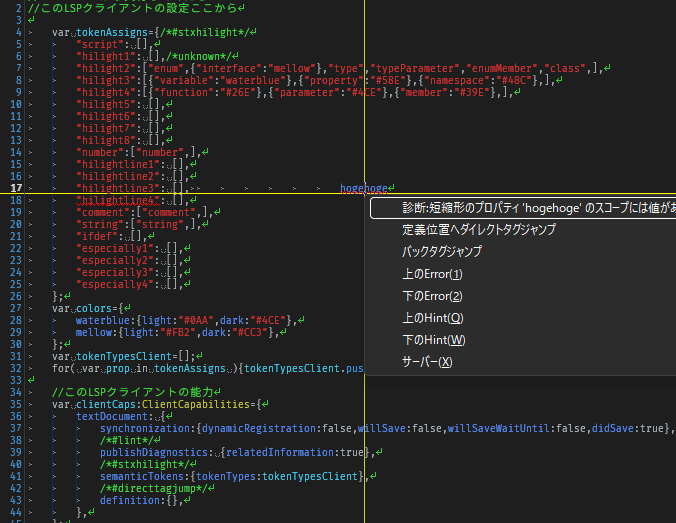Click colors variable on line 27
676x523 pixels.
[94, 309]
